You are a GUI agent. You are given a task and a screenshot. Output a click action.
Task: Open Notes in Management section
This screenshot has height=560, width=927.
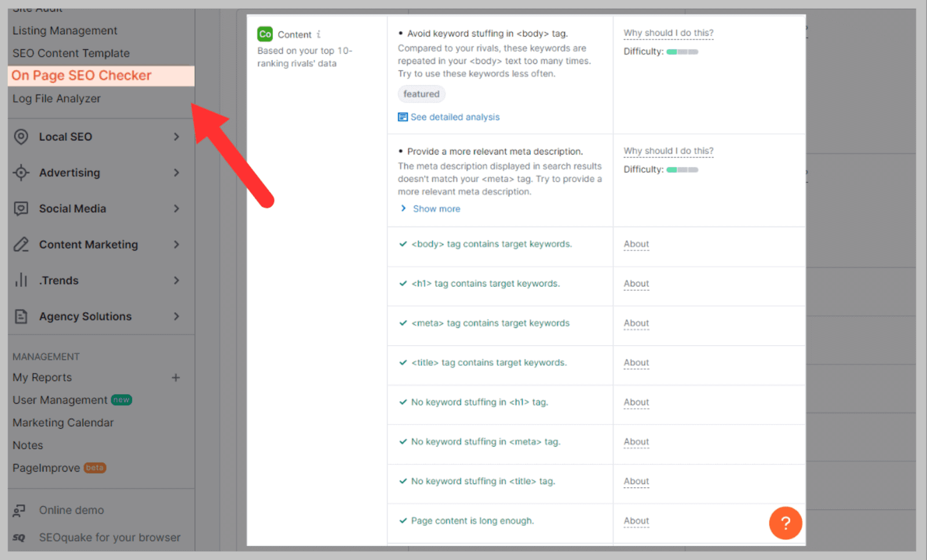[28, 445]
